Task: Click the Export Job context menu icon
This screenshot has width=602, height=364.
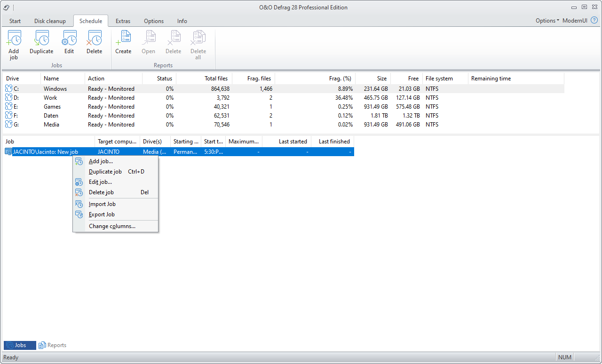Action: click(79, 214)
